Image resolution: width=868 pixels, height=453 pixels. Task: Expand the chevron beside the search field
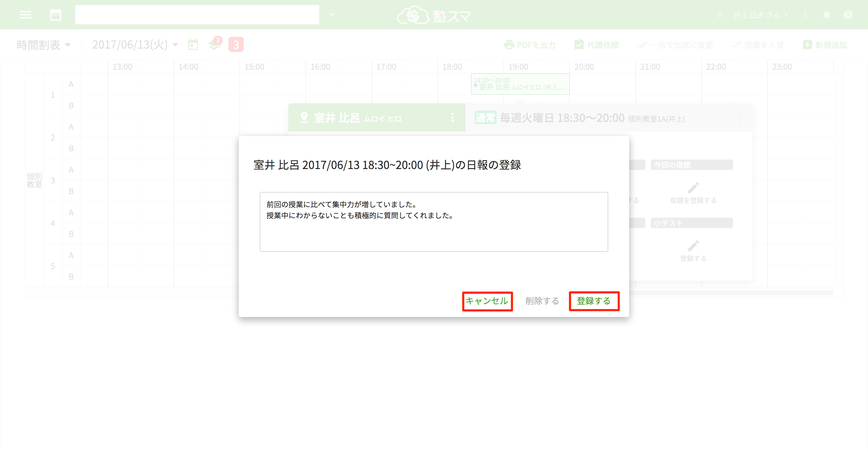pos(332,14)
